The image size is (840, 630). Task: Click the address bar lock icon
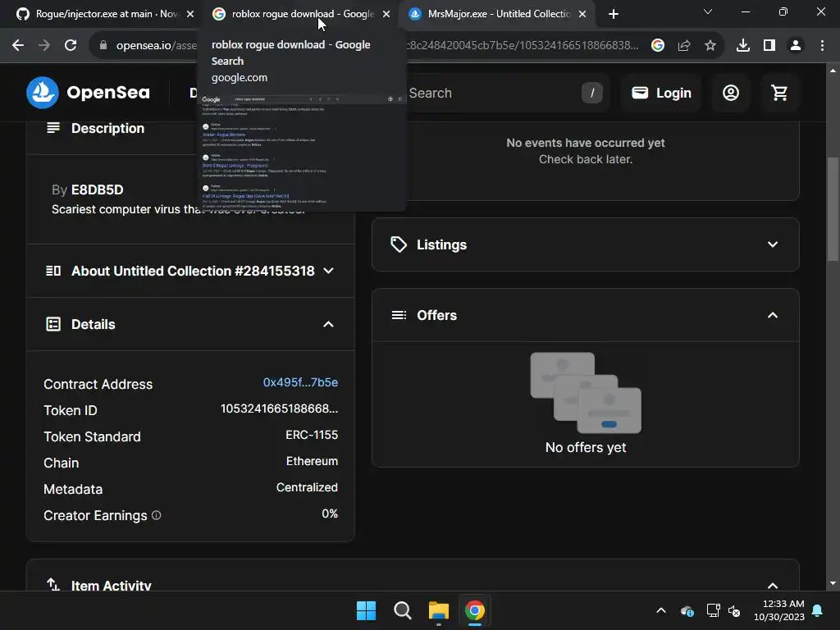(x=103, y=46)
